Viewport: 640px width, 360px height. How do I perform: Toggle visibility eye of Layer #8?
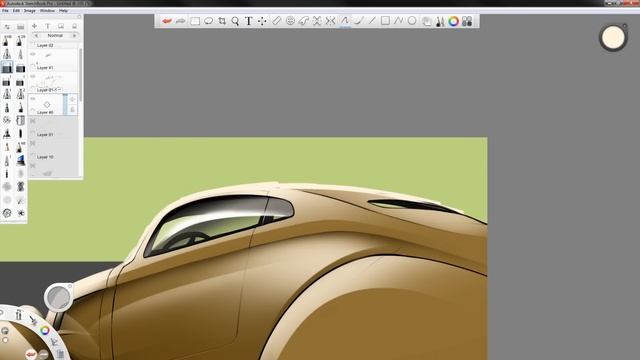(33, 98)
